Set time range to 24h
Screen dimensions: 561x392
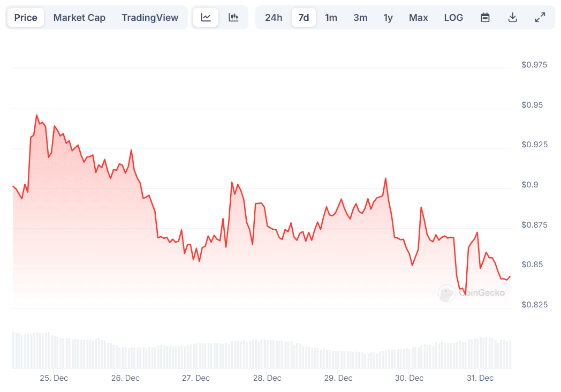pos(274,18)
